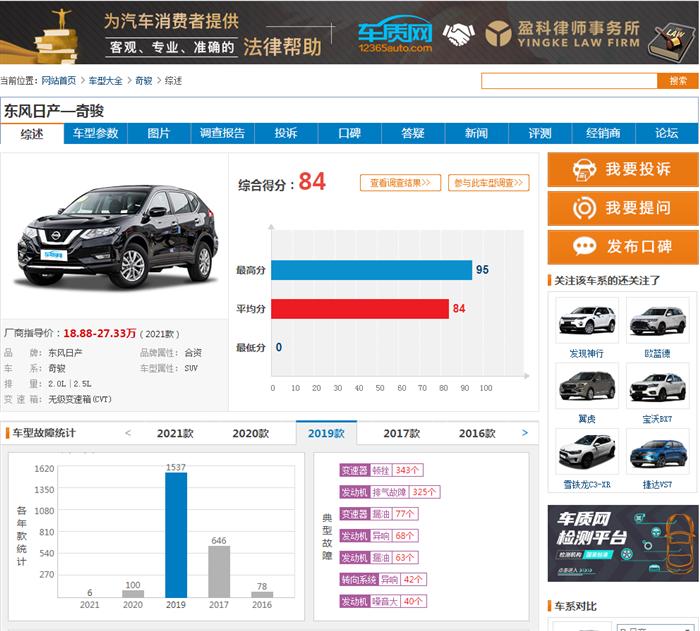Click the 18.88-27.33万 price text

[x=100, y=333]
